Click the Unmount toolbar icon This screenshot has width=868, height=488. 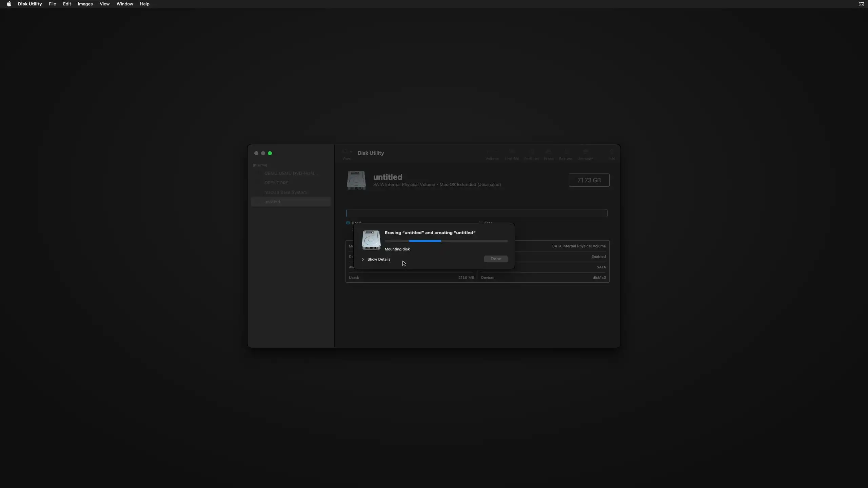tap(585, 152)
